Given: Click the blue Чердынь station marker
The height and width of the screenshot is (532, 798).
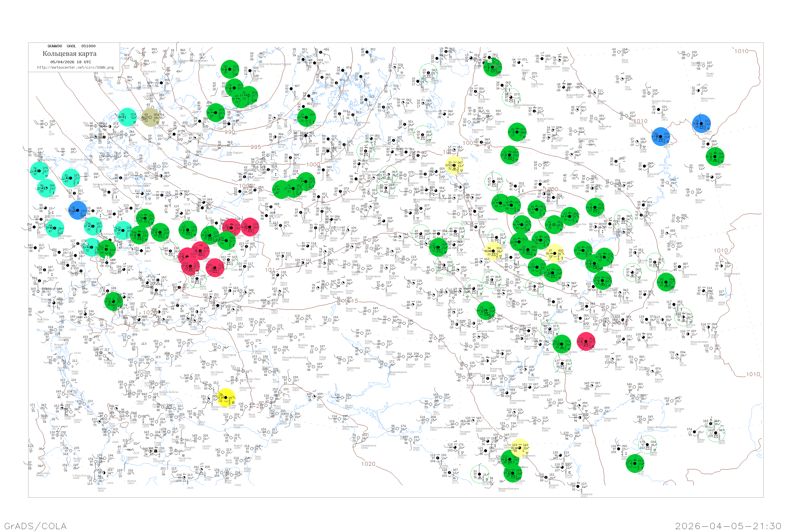Looking at the screenshot, I should pyautogui.click(x=660, y=137).
